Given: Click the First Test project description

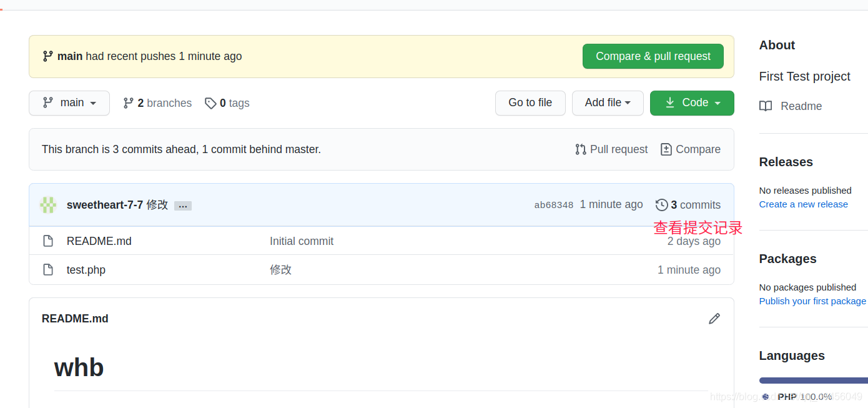Looking at the screenshot, I should pyautogui.click(x=805, y=76).
